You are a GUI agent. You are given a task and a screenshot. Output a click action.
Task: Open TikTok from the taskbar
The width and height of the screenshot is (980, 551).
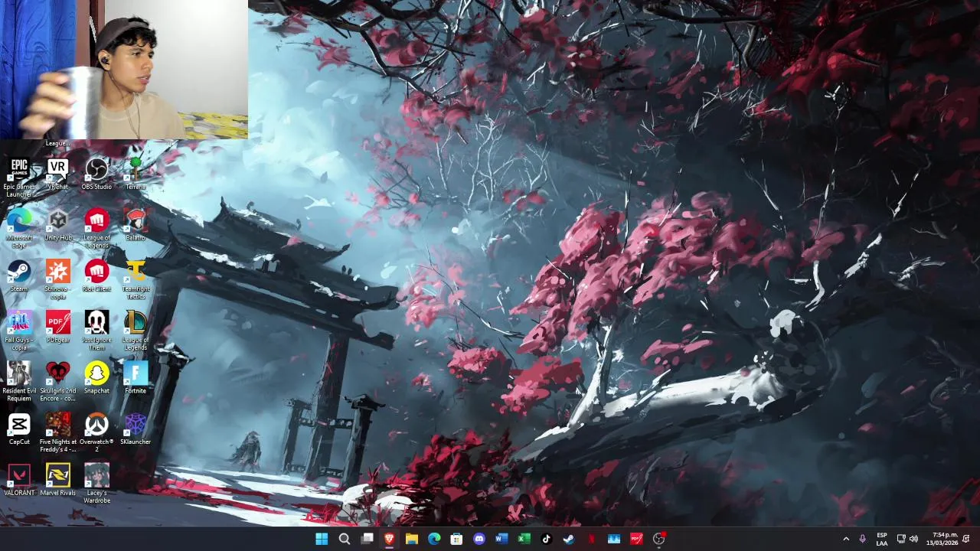(546, 539)
